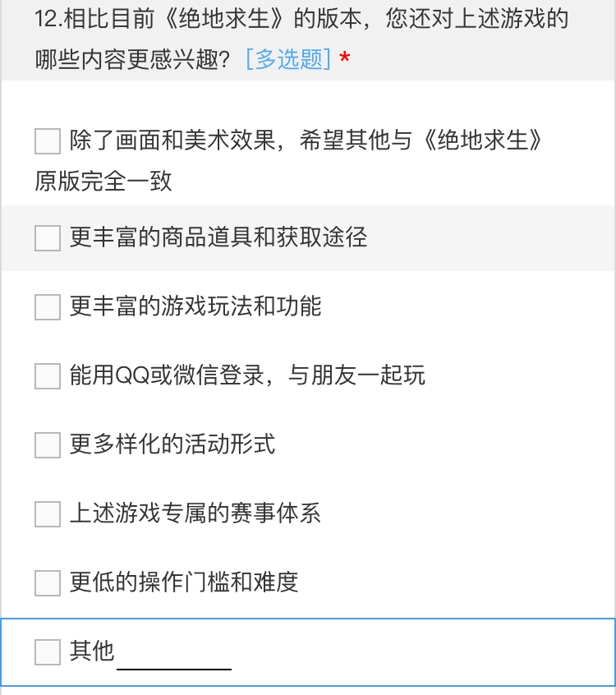Select the lower difficulty answer choice

(47, 583)
